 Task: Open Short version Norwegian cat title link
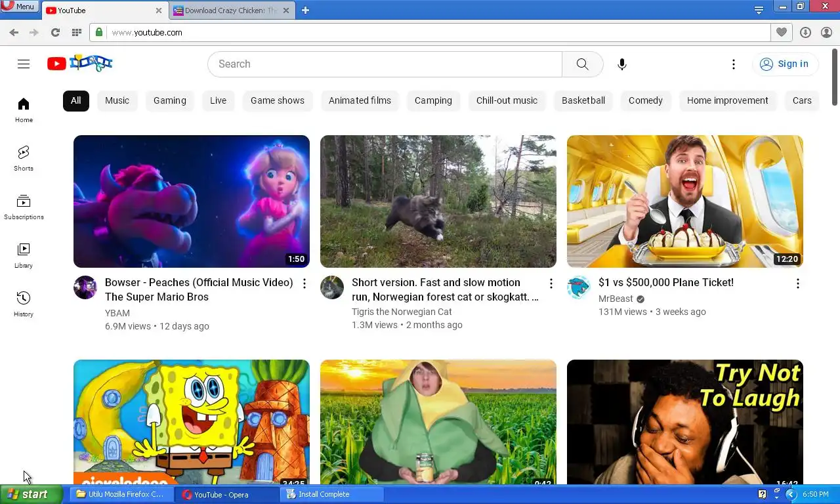[445, 289]
